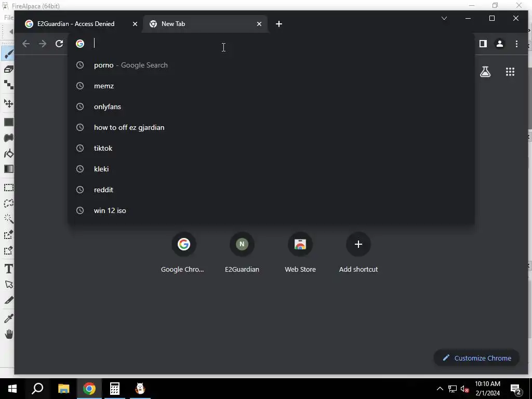Select the rectangular Select tool in FireAlpaca
532x399 pixels.
tap(8, 188)
